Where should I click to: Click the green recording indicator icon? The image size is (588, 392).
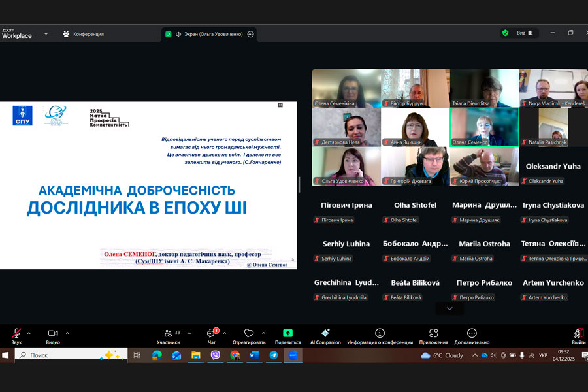point(169,34)
